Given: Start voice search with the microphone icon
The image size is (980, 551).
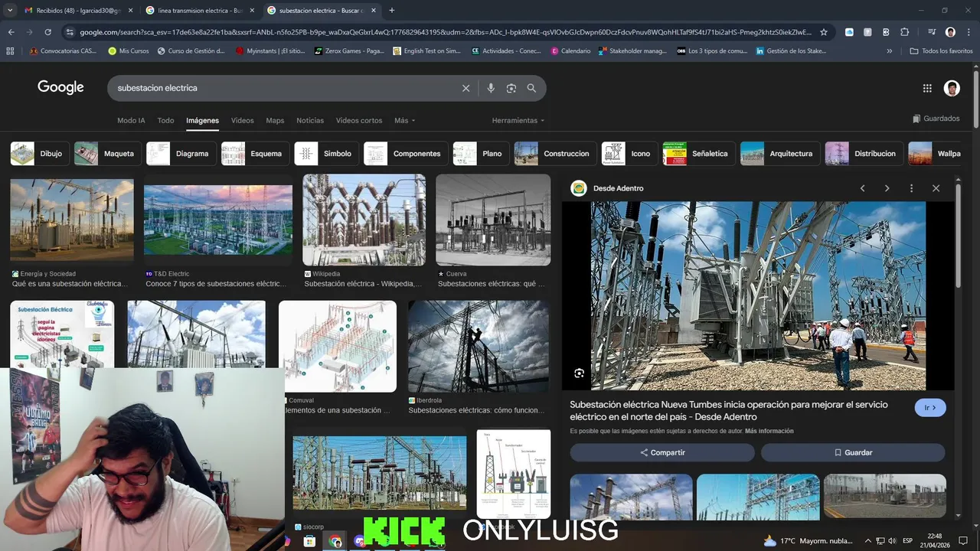Looking at the screenshot, I should (491, 88).
